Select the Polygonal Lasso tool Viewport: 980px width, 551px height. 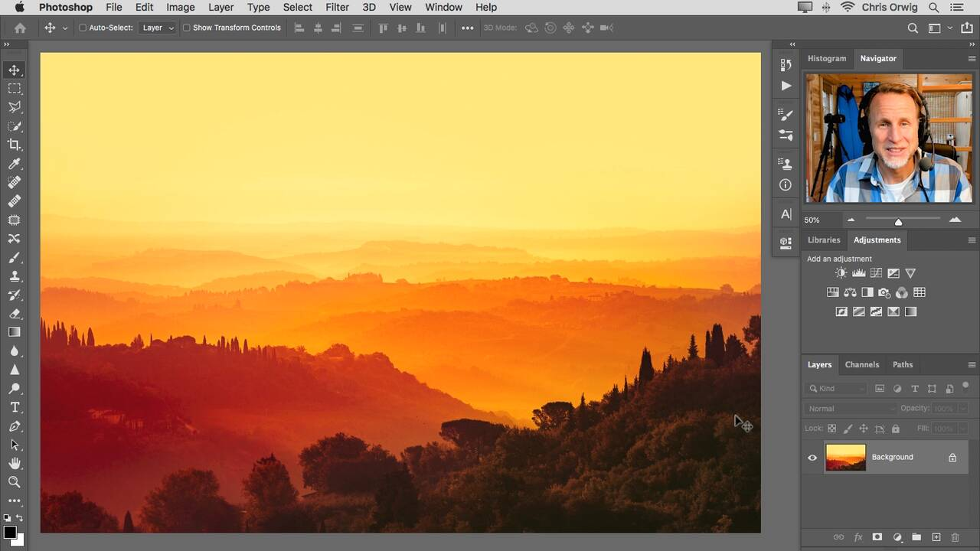pos(14,107)
